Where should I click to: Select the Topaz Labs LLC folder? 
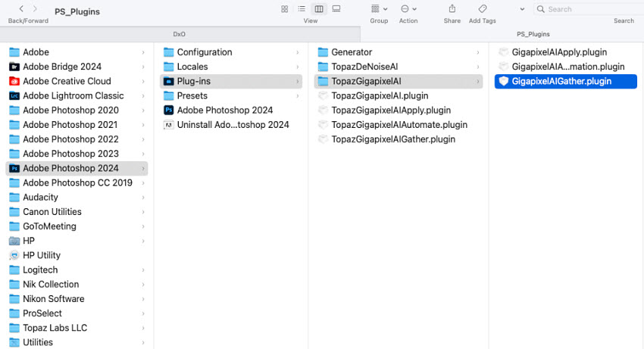tap(77, 328)
